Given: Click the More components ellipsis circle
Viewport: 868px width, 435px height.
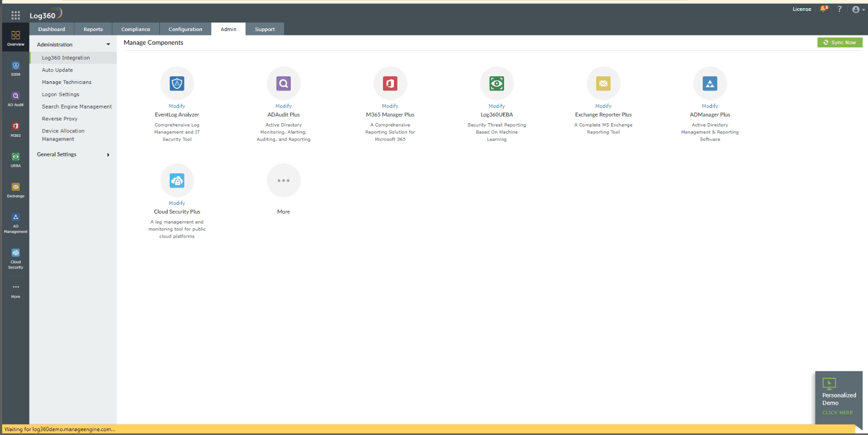Looking at the screenshot, I should [x=284, y=180].
